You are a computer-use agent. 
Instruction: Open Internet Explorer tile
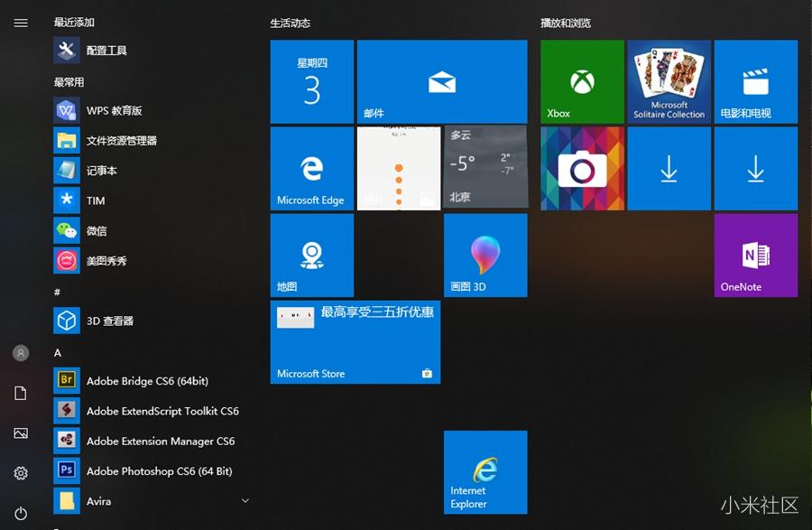coord(485,471)
